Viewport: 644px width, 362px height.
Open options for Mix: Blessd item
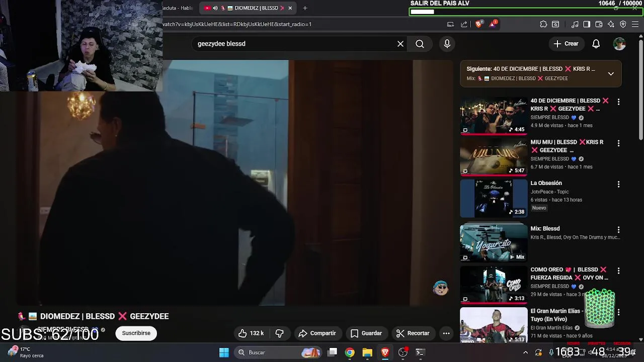[618, 230]
